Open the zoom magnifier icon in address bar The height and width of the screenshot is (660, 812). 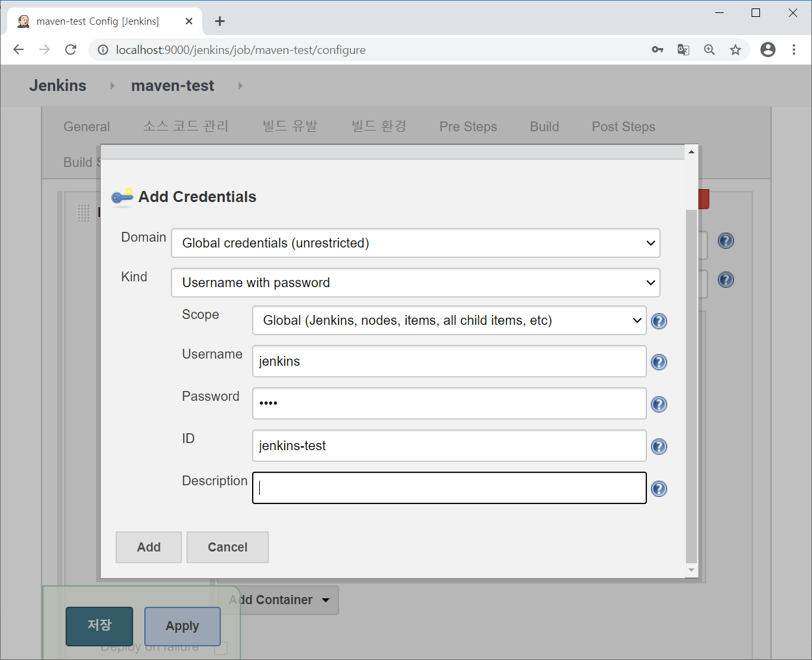pyautogui.click(x=709, y=49)
